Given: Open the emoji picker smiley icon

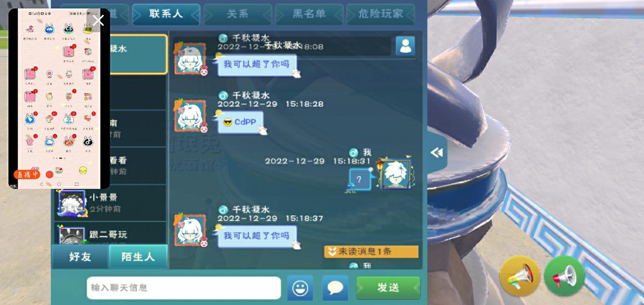Looking at the screenshot, I should coord(300,288).
